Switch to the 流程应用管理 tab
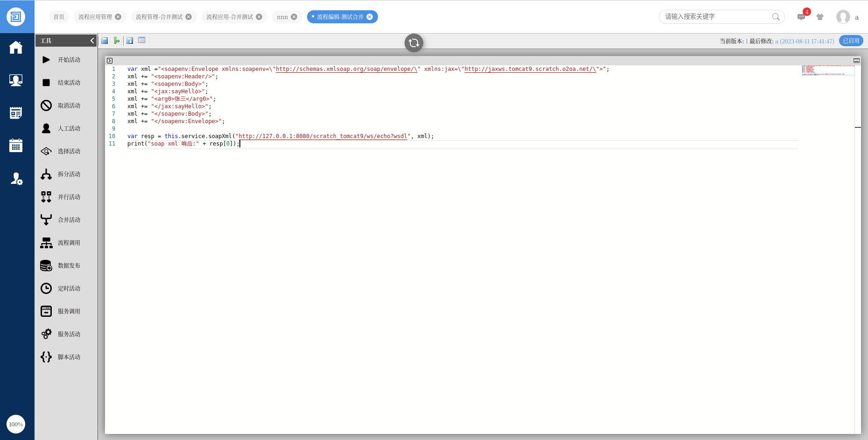This screenshot has height=440, width=868. coord(95,17)
